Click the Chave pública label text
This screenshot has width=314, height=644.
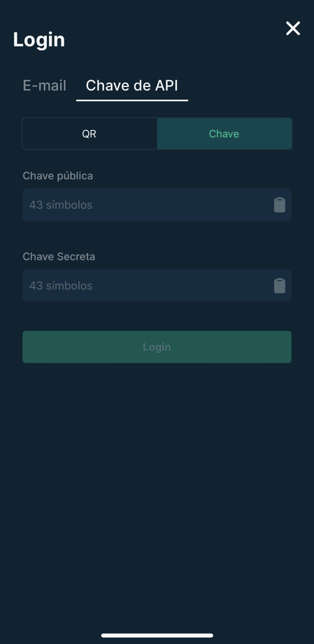click(58, 176)
